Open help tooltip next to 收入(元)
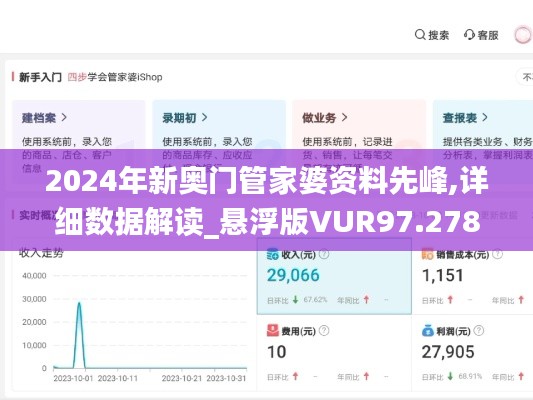Viewport: 533px width, 400px height. pyautogui.click(x=324, y=254)
